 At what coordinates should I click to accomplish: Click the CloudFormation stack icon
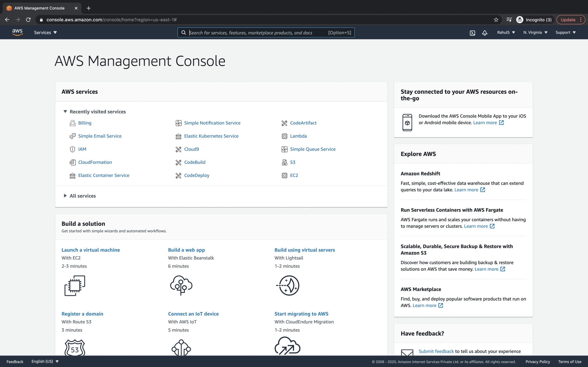(72, 162)
